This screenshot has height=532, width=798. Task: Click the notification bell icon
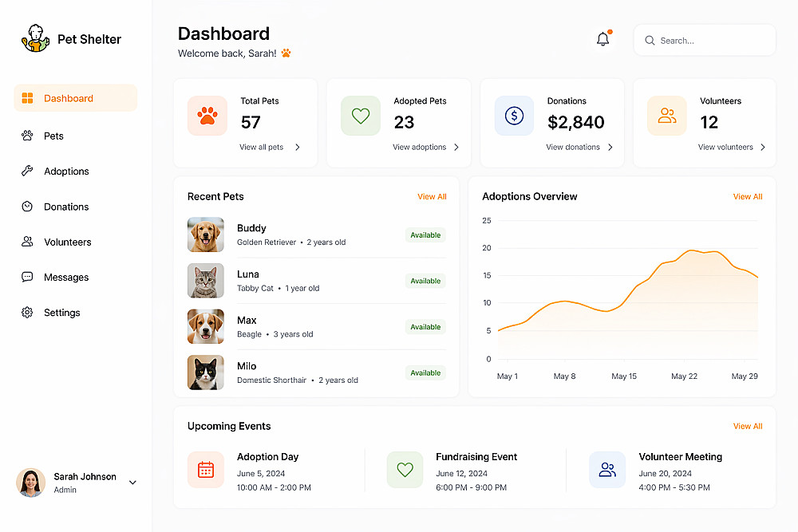coord(603,39)
